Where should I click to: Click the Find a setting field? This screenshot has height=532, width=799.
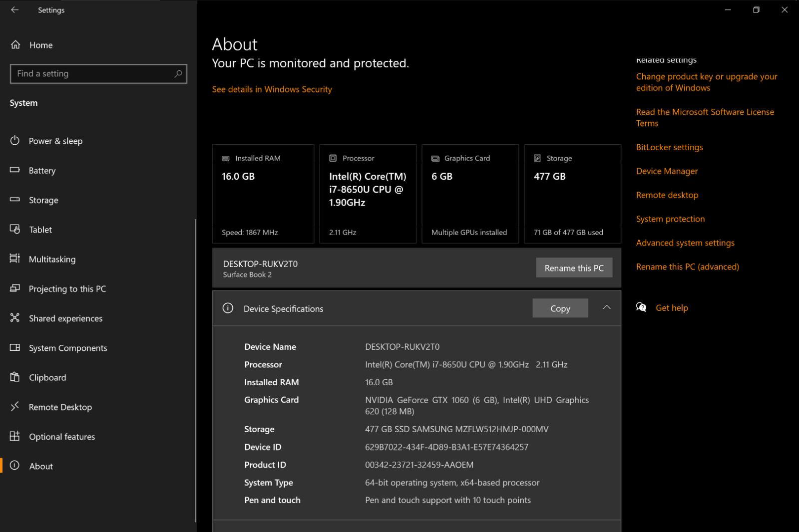tap(98, 74)
